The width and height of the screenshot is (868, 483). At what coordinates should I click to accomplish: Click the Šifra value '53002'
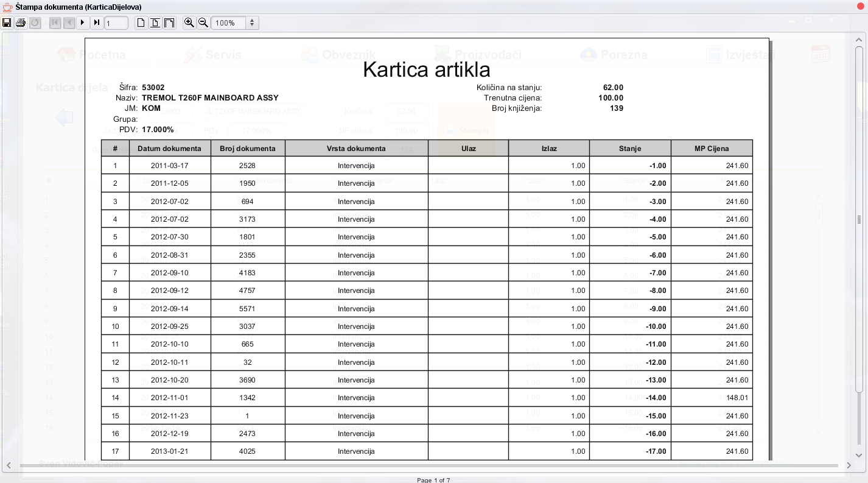153,87
